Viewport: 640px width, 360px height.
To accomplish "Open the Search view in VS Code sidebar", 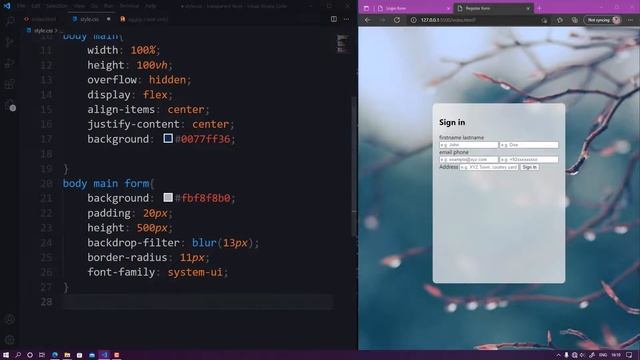I will [x=10, y=20].
